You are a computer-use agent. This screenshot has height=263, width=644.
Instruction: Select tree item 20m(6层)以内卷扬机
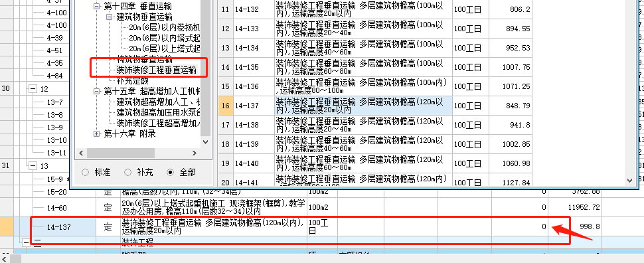[x=164, y=28]
